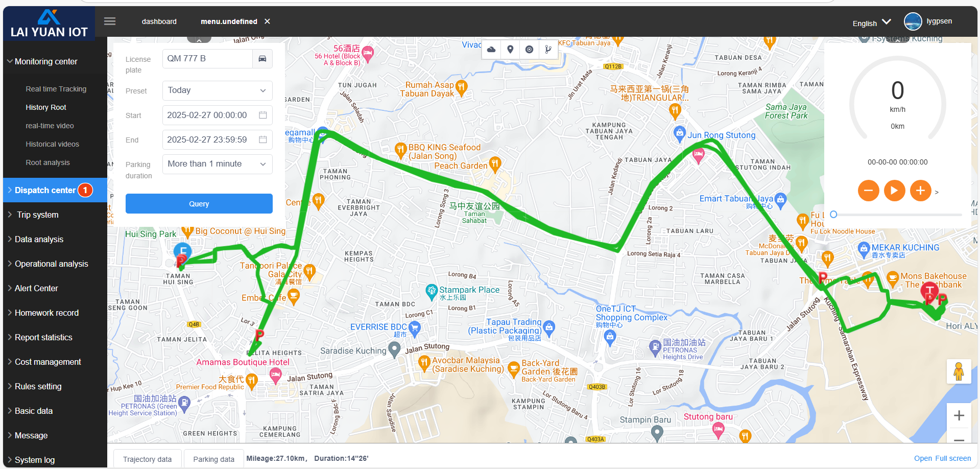Click the blue Query button
980x469 pixels.
(199, 204)
